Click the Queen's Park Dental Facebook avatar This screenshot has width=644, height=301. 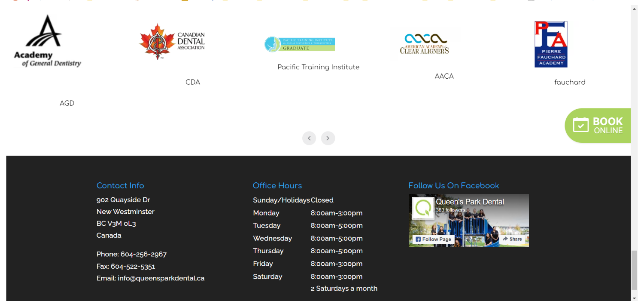pyautogui.click(x=423, y=209)
